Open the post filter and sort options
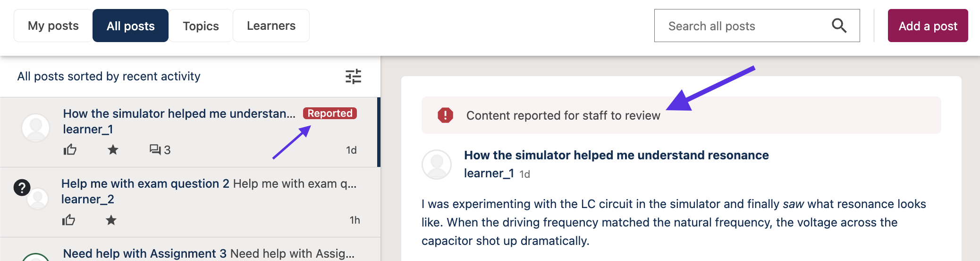 [x=353, y=77]
